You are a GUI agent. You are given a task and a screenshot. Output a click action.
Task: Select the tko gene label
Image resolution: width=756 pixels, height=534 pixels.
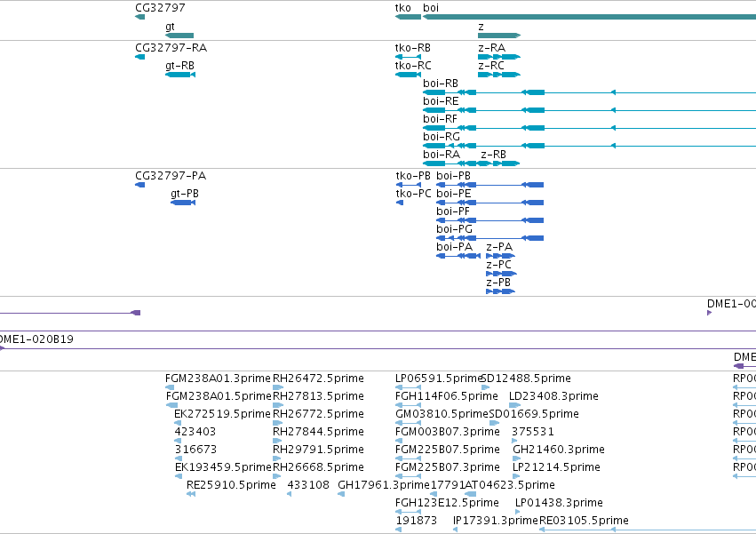(403, 8)
